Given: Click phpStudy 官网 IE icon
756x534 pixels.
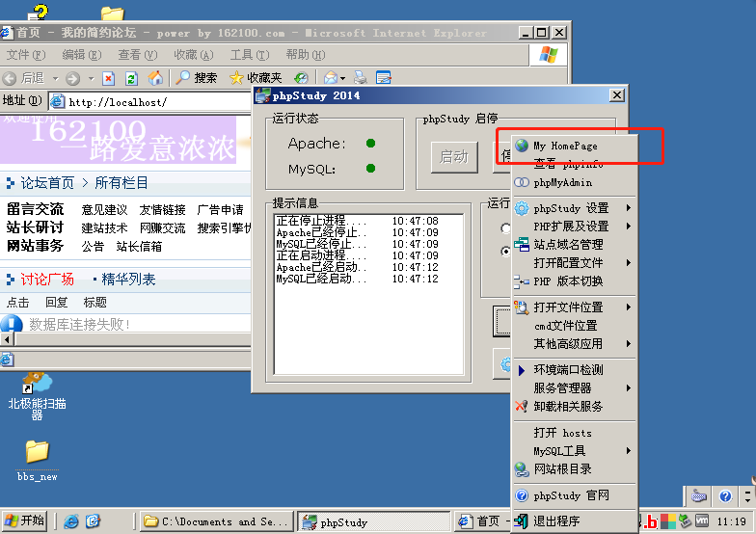Looking at the screenshot, I should click(522, 495).
